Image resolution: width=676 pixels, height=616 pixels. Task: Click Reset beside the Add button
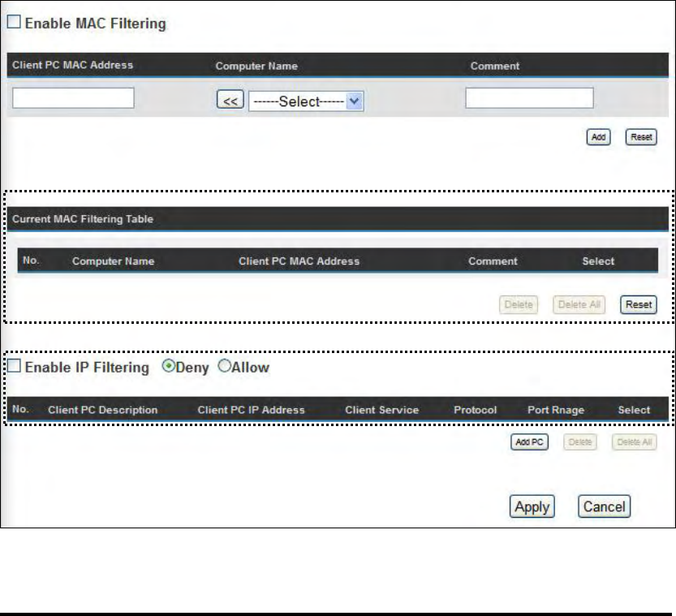[641, 137]
